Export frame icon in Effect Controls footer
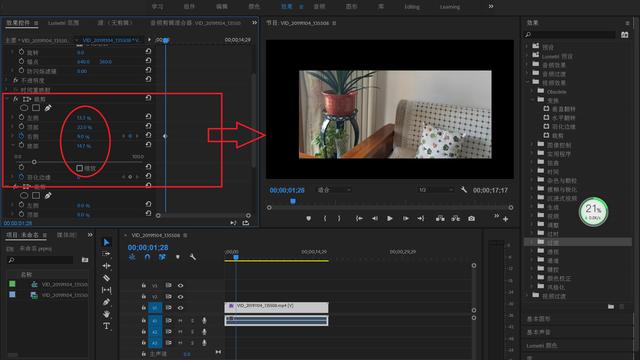Image resolution: width=640 pixels, height=360 pixels. pyautogui.click(x=246, y=223)
